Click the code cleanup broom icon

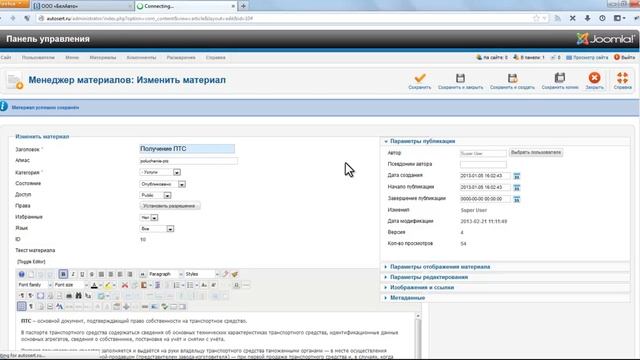coord(235,274)
